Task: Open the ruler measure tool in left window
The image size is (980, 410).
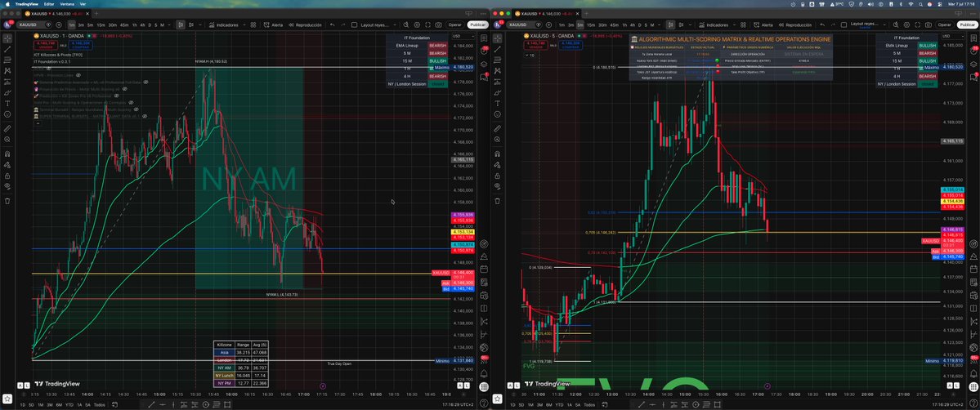Action: tap(7, 128)
